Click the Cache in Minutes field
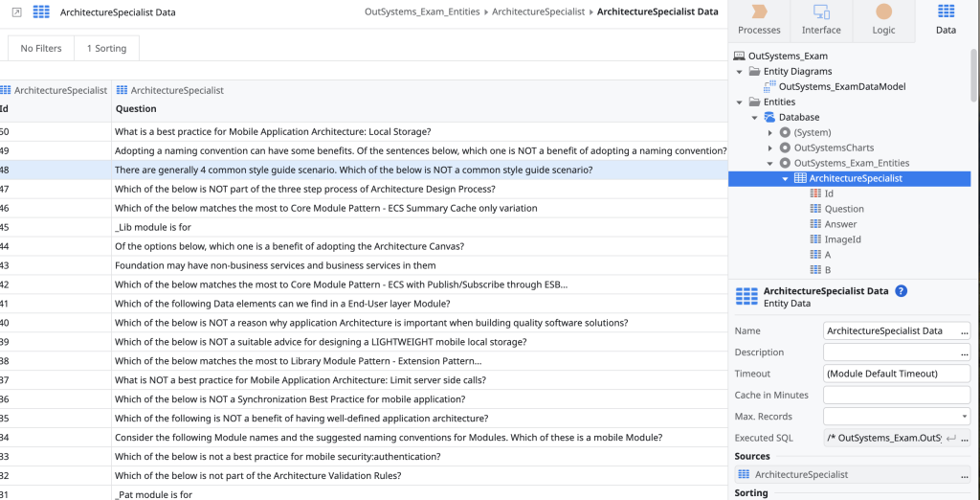The height and width of the screenshot is (500, 980). tap(896, 396)
